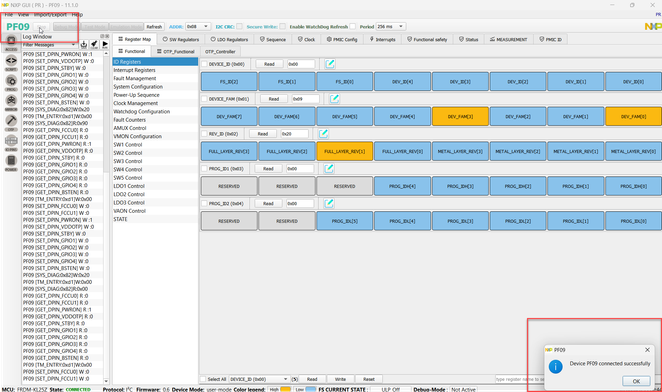
Task: Clear the log window messages
Action: [x=94, y=44]
